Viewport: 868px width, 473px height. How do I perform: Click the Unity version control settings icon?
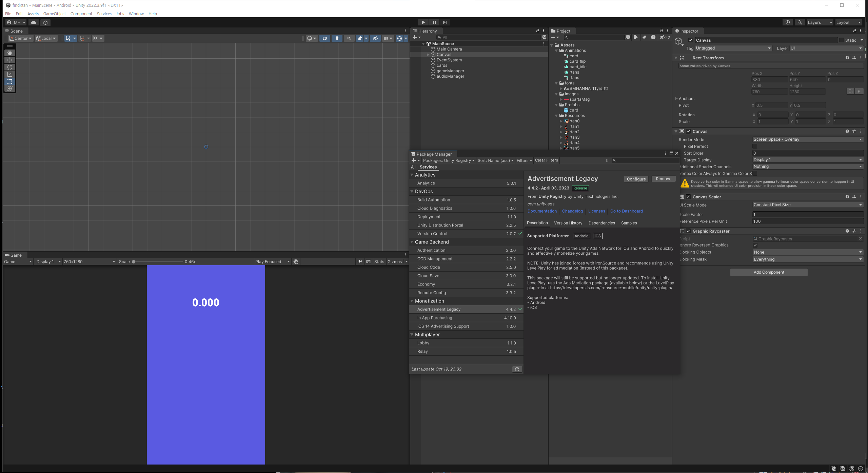[45, 22]
